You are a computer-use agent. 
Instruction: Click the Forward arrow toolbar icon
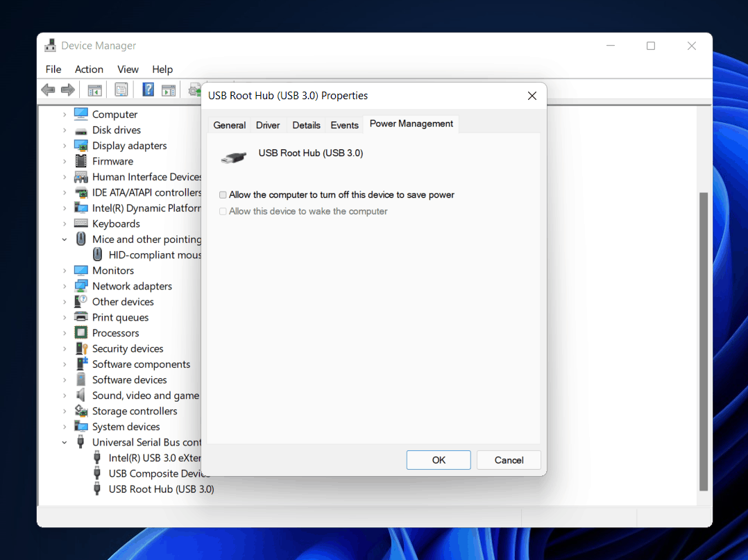click(x=68, y=90)
